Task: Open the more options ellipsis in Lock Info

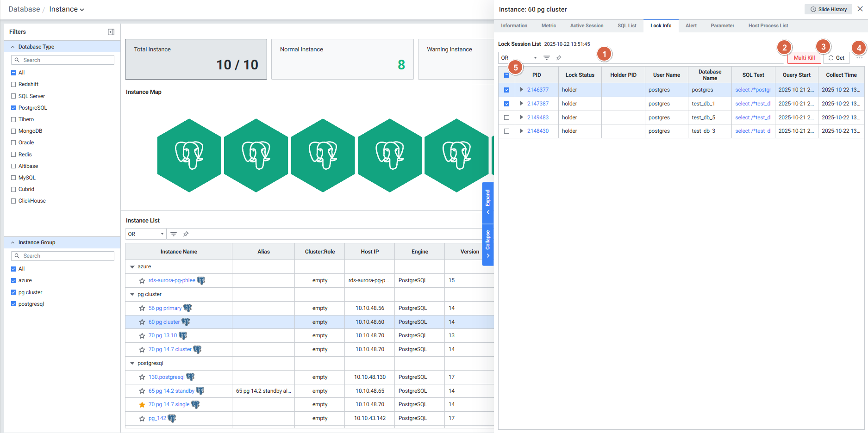Action: click(859, 58)
